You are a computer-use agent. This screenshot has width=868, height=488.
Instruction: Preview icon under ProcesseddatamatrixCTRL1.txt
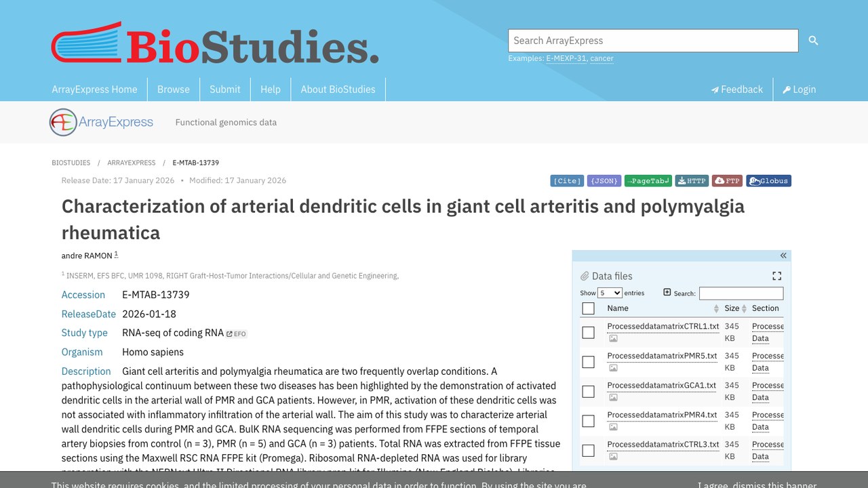coord(613,338)
